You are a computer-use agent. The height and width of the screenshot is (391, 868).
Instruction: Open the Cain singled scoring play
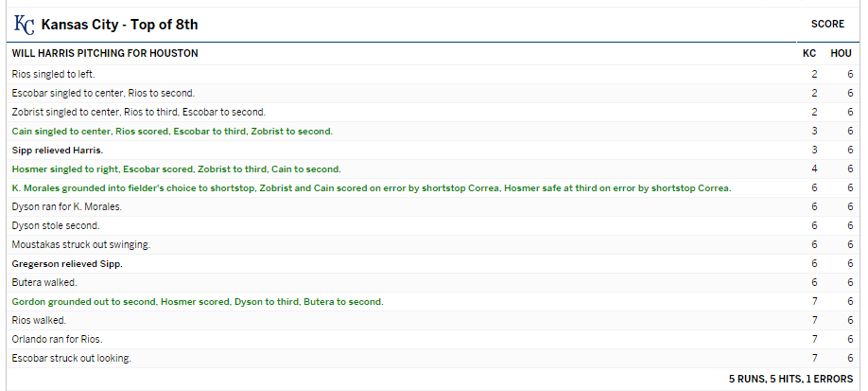click(172, 131)
